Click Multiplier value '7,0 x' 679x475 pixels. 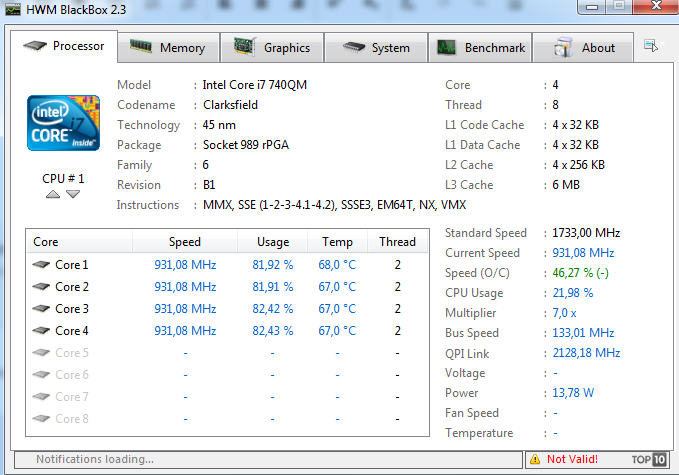564,313
